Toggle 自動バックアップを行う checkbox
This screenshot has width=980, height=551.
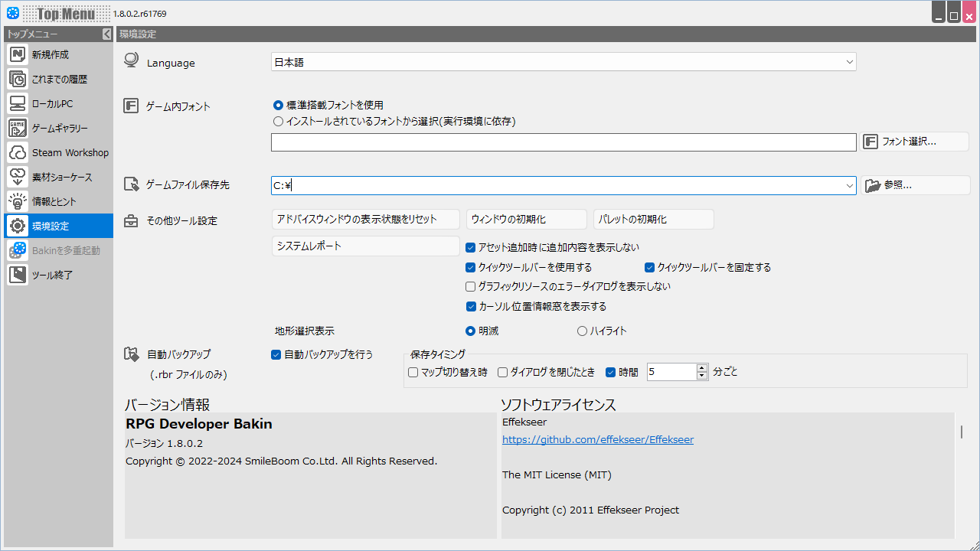coord(276,354)
